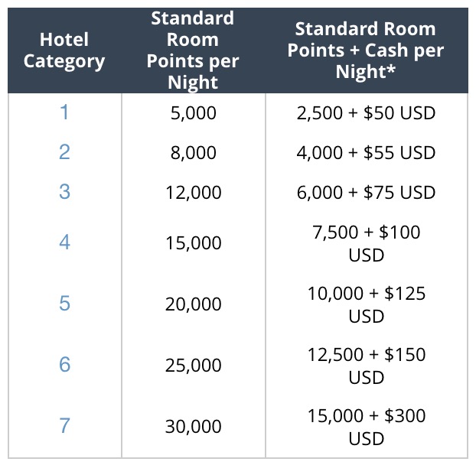The height and width of the screenshot is (465, 476).
Task: Open the Hotel Category 1 link
Action: point(64,112)
